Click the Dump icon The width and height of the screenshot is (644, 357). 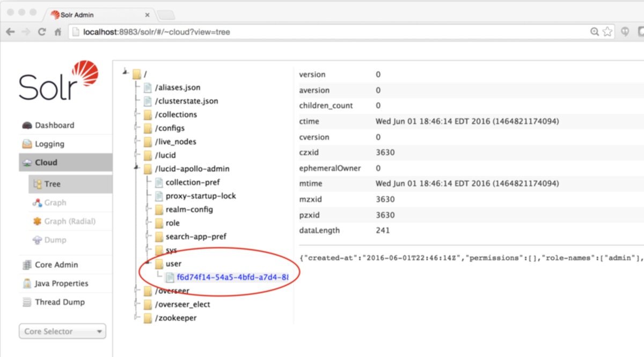click(x=38, y=240)
